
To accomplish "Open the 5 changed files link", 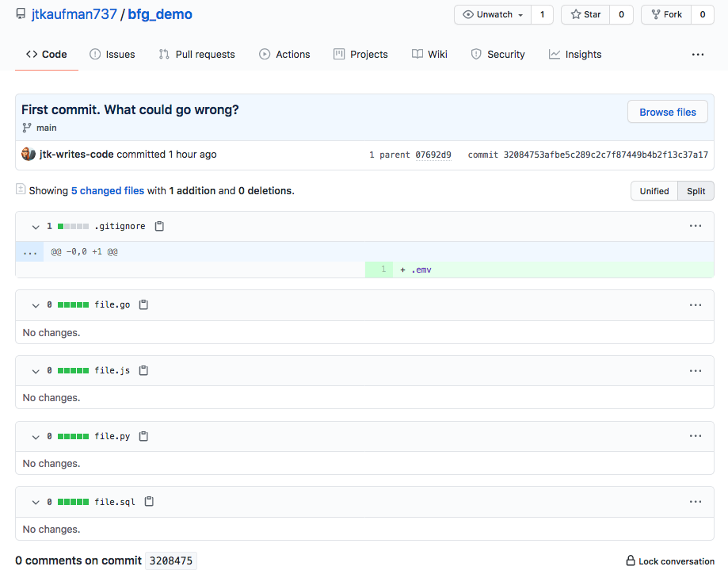I will 107,190.
